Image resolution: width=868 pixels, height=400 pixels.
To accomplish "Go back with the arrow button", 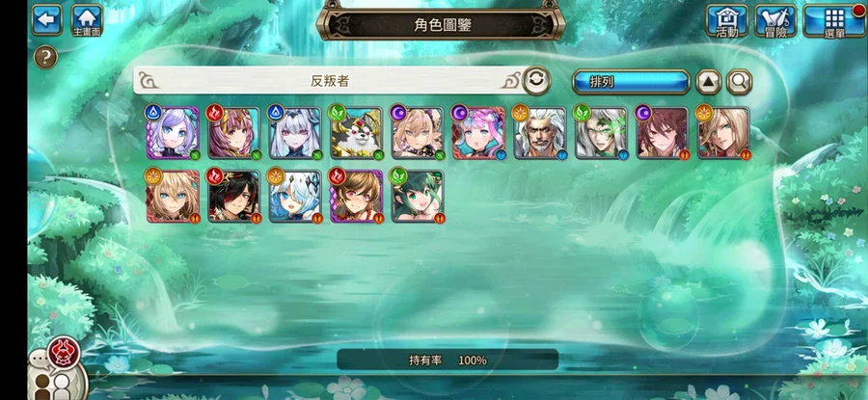I will [47, 20].
